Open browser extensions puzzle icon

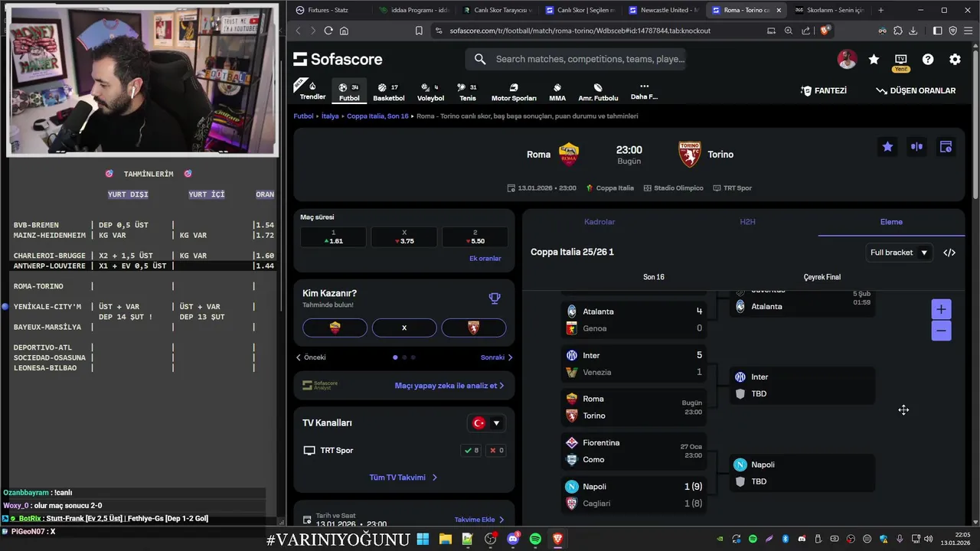[x=897, y=31]
